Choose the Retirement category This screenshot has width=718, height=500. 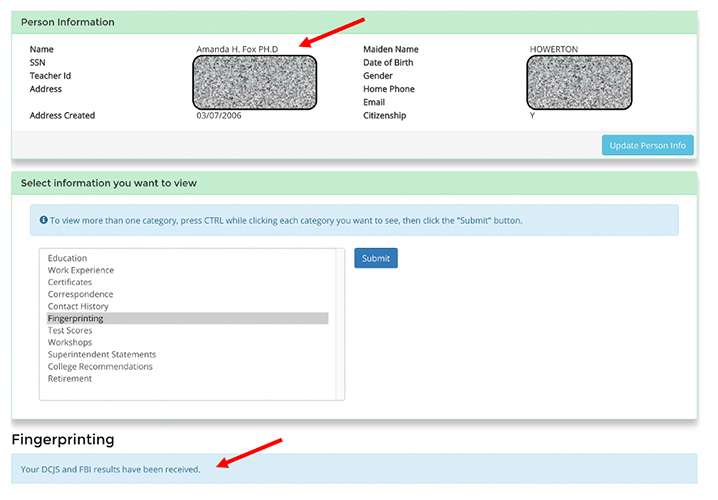pos(70,378)
